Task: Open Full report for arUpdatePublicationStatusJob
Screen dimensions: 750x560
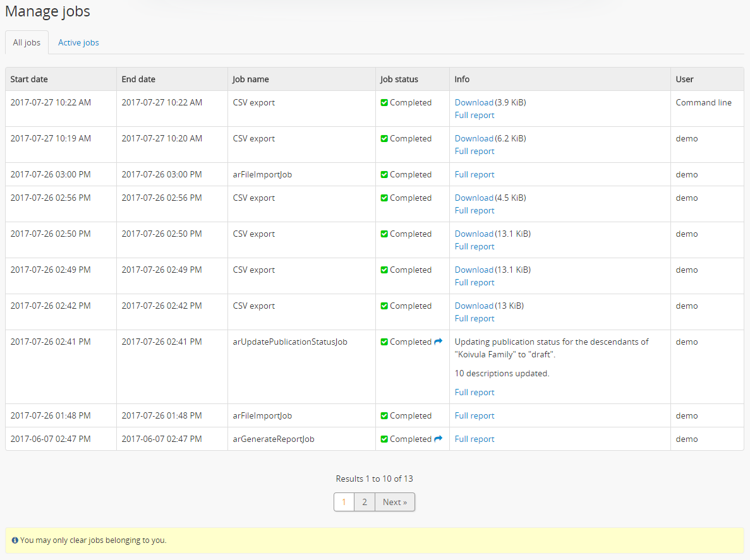Action: pos(475,392)
